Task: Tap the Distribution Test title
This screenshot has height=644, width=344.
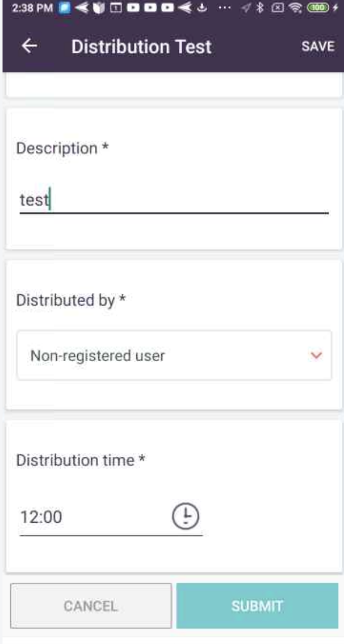Action: [141, 47]
